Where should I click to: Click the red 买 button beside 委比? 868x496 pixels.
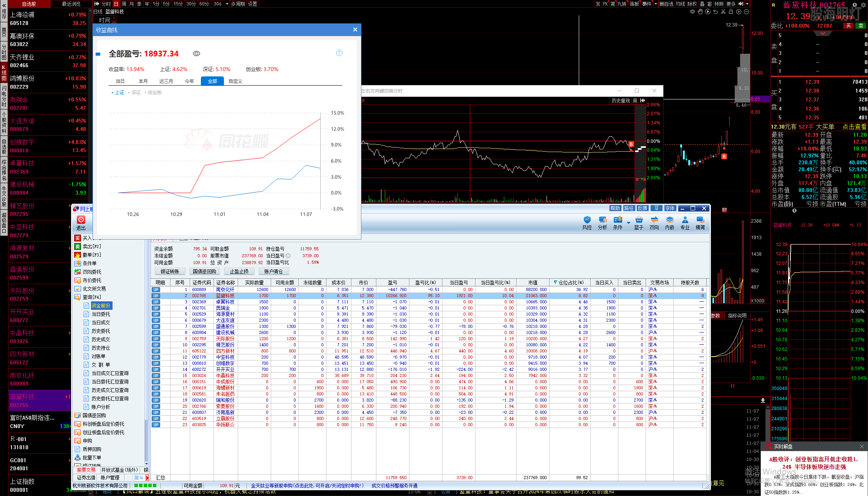pyautogui.click(x=848, y=26)
